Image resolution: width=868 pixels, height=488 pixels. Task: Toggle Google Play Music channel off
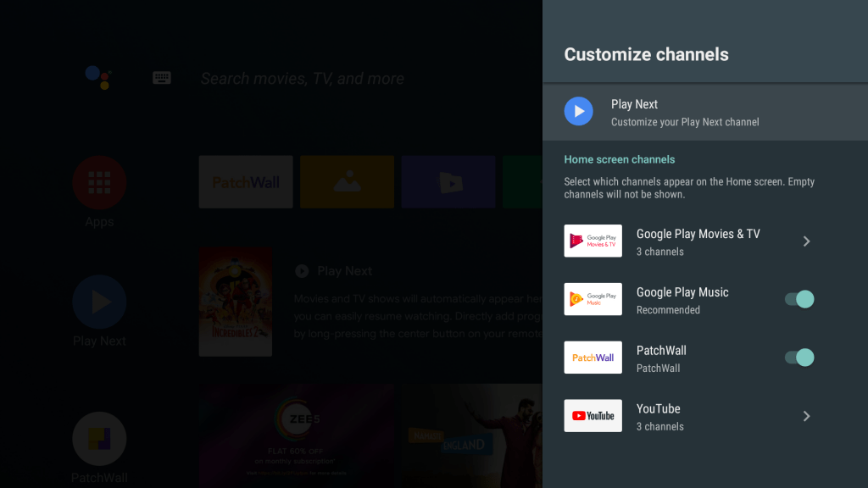click(x=799, y=299)
